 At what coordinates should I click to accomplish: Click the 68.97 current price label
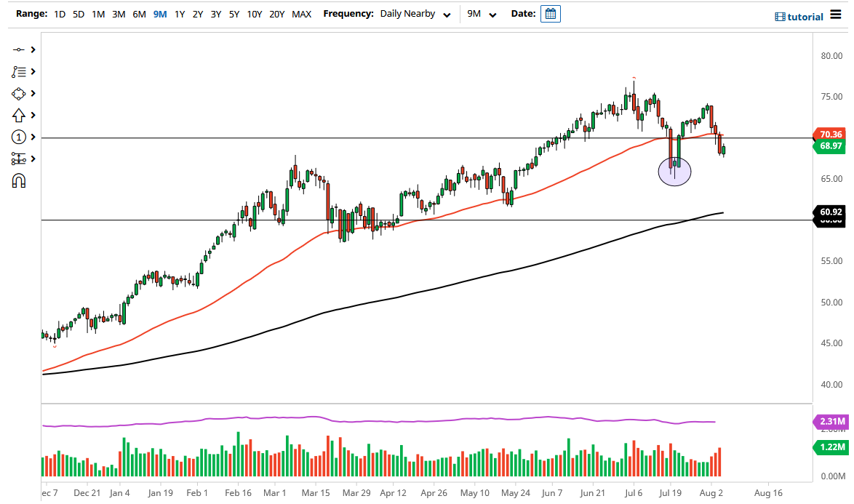[830, 146]
